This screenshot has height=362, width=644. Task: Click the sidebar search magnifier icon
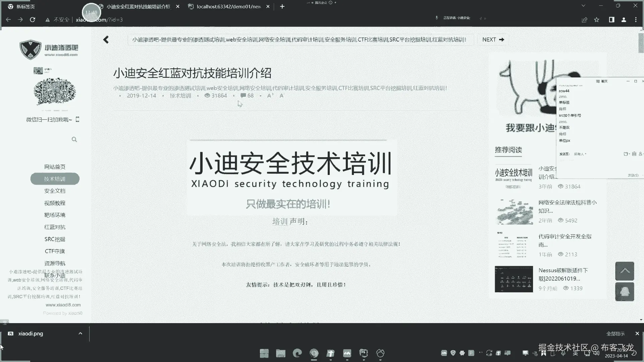[74, 139]
